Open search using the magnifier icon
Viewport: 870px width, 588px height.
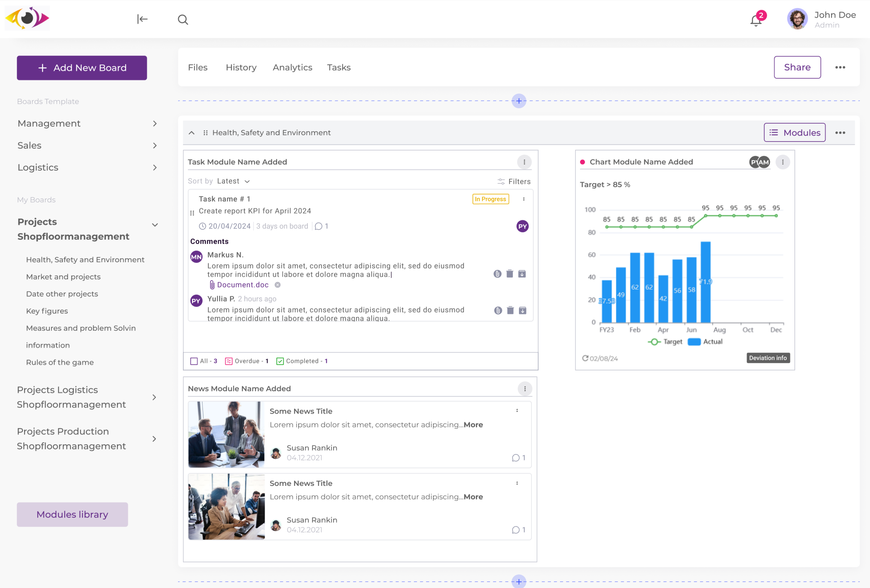click(183, 20)
